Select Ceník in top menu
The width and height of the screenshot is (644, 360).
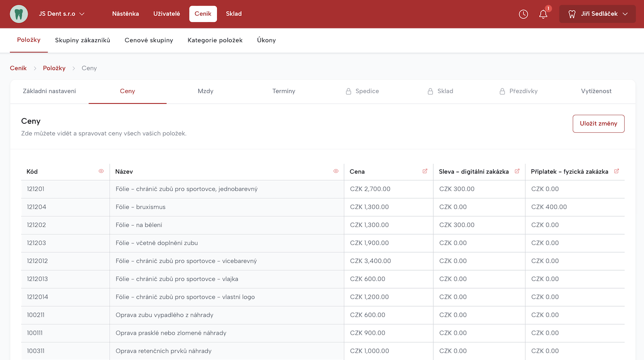click(x=203, y=14)
